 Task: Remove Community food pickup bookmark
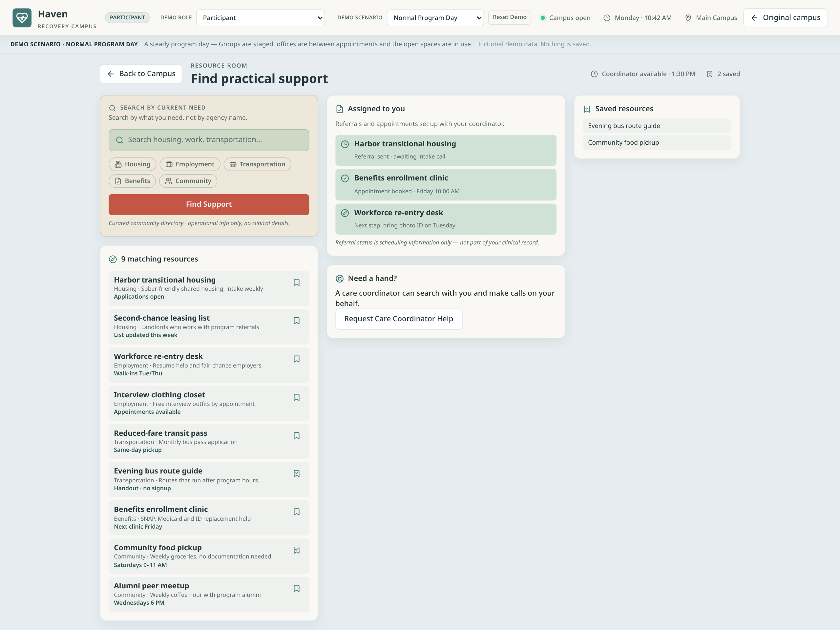click(297, 550)
